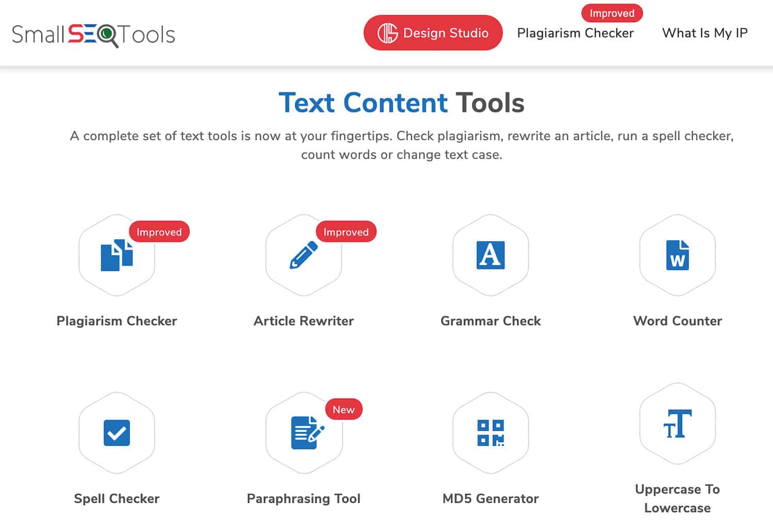
Task: Click the Spell Checker text label
Action: (116, 498)
